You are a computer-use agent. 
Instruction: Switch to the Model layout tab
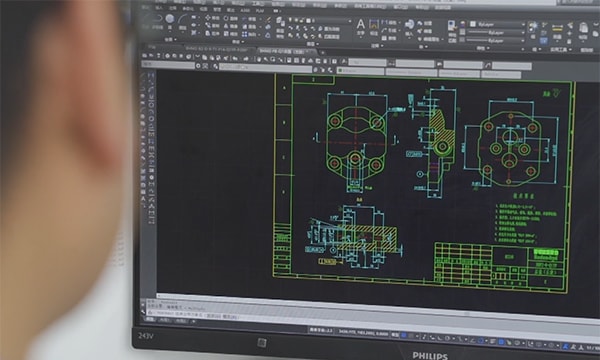click(150, 319)
